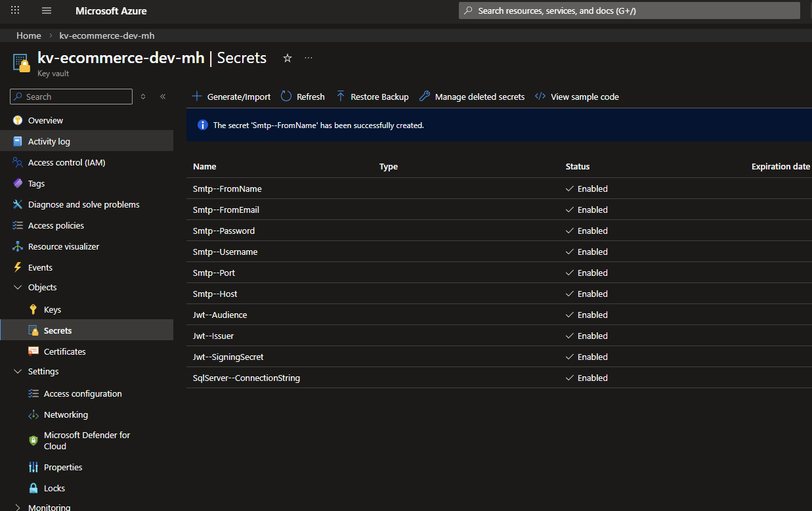
Task: Go to Certificates in the sidebar
Action: [64, 351]
